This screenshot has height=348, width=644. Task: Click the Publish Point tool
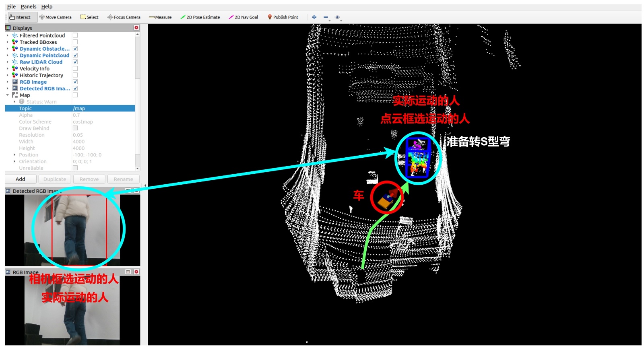pos(283,17)
